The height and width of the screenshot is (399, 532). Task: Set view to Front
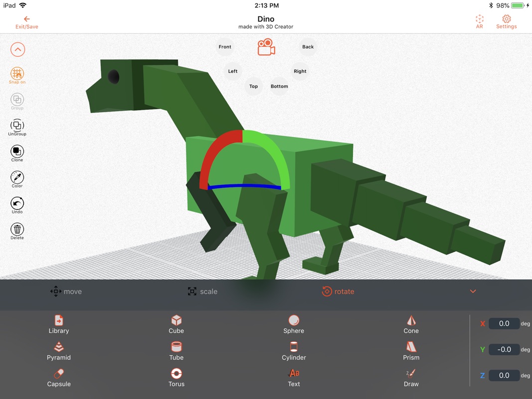[225, 47]
